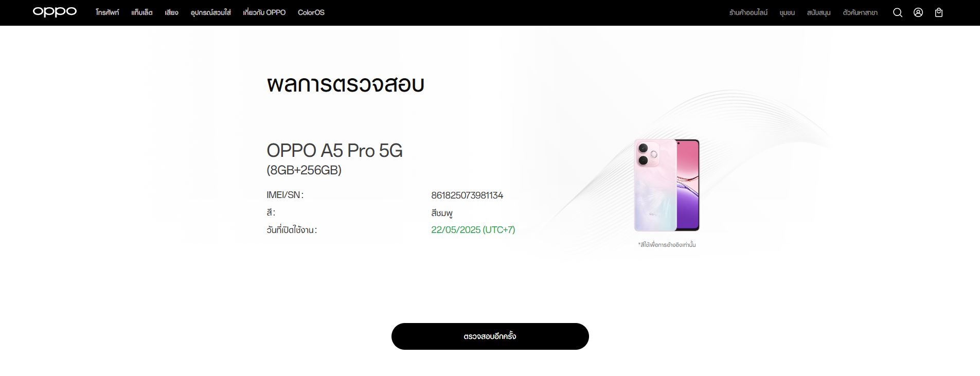This screenshot has height=376, width=980.
Task: Open the ร้านค้าออนไลน์ link
Action: click(x=749, y=12)
